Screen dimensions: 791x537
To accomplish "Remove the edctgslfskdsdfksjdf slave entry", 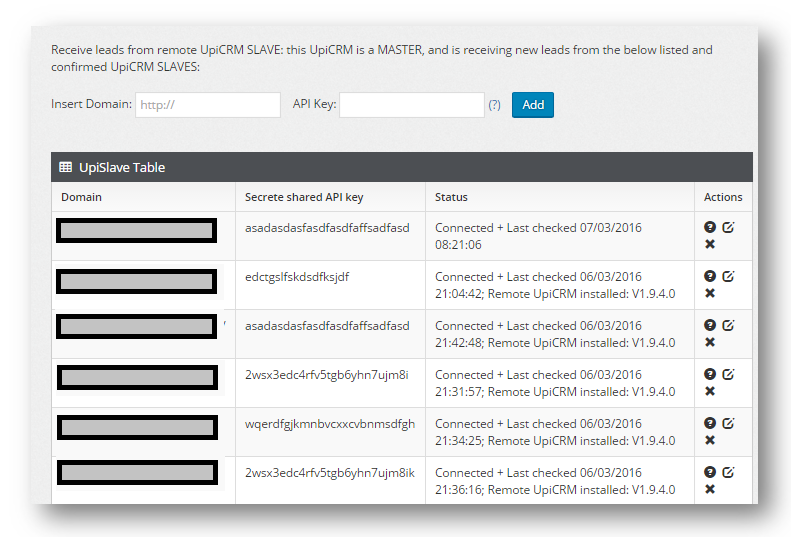I will [710, 293].
